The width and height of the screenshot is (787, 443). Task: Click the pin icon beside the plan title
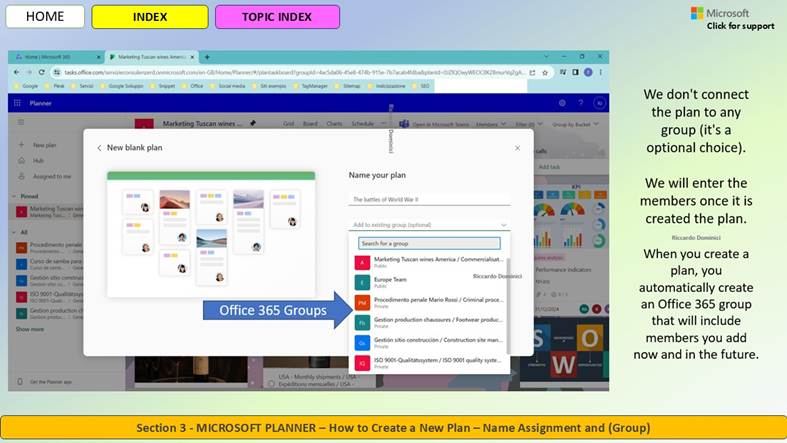[253, 123]
